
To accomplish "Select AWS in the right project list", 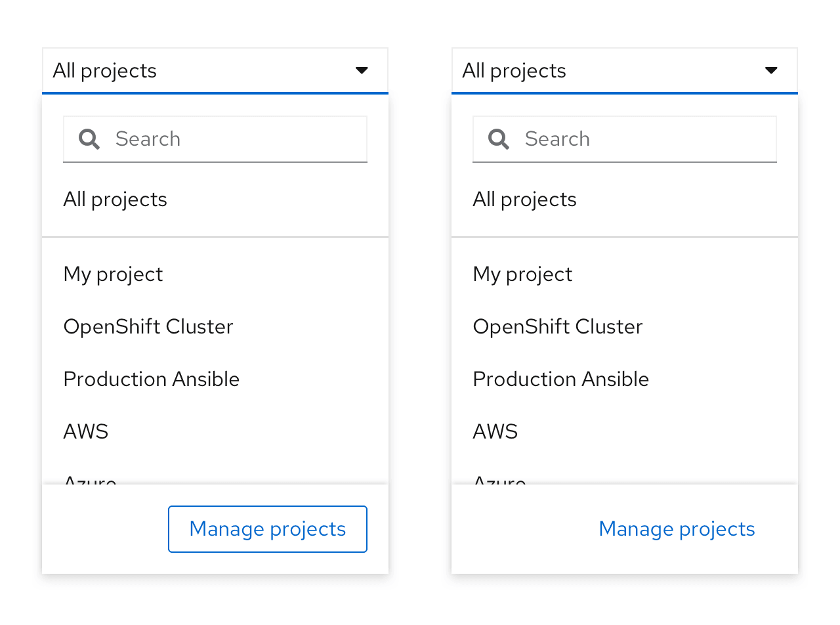I will click(x=495, y=432).
